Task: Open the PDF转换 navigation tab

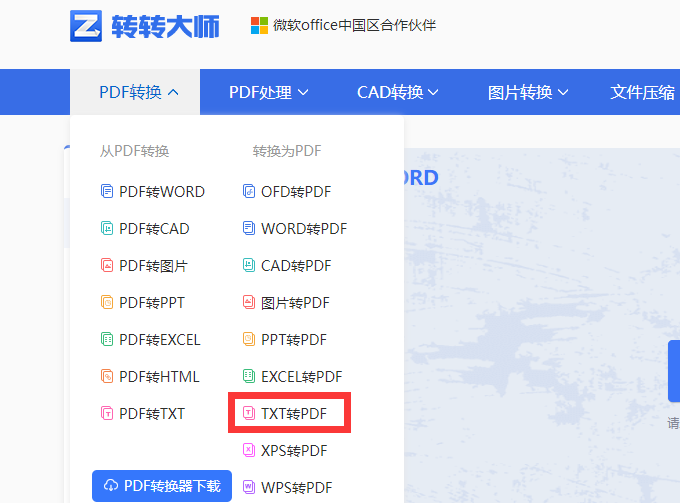Action: tap(135, 92)
